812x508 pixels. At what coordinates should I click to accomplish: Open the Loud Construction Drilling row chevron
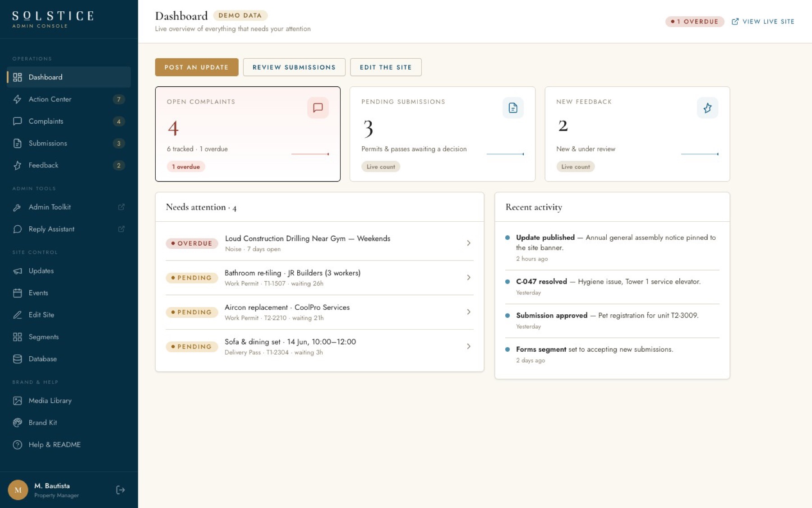pyautogui.click(x=469, y=243)
